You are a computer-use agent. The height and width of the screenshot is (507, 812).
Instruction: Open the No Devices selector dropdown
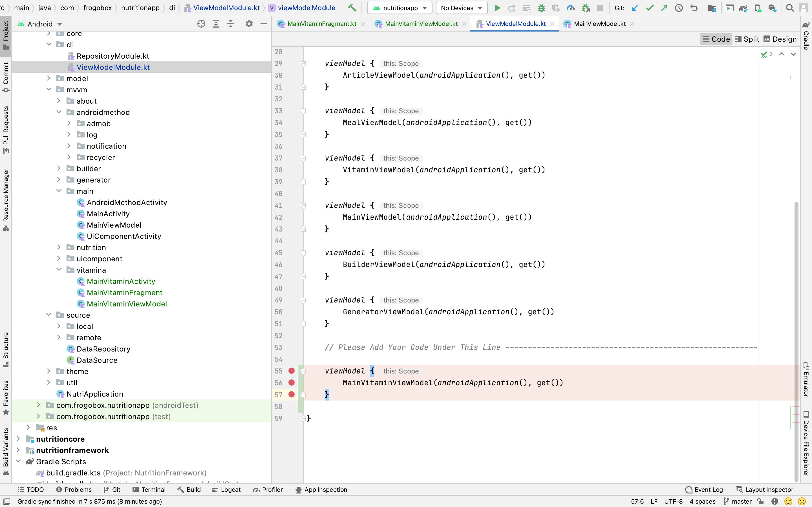click(x=461, y=8)
